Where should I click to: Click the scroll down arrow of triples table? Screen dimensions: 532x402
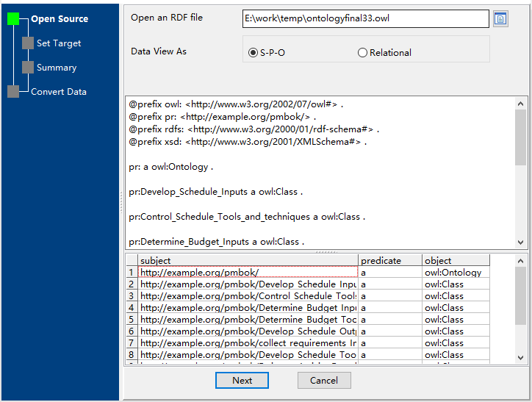pyautogui.click(x=520, y=357)
